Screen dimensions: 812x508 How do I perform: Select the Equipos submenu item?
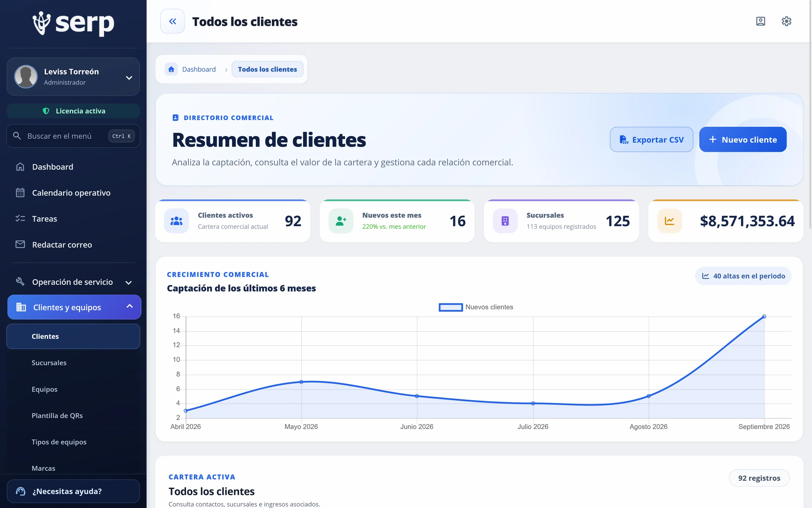coord(73,389)
